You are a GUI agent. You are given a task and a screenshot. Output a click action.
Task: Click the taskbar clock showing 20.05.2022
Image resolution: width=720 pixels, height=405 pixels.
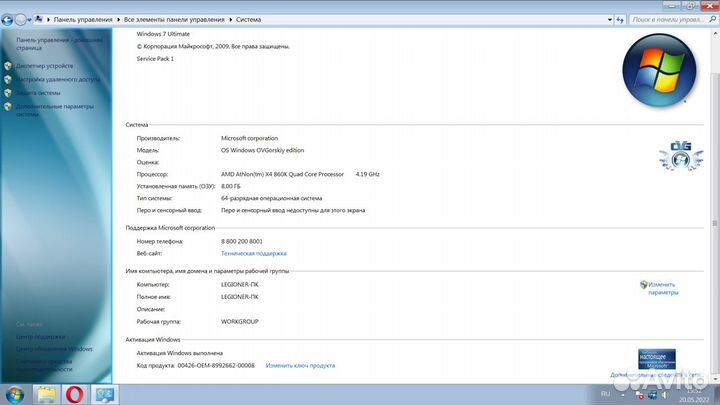pyautogui.click(x=694, y=395)
